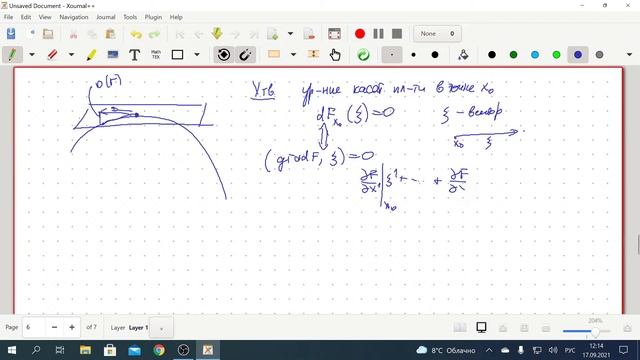Stop the audio recording
This screenshot has width=640, height=360.
click(397, 33)
